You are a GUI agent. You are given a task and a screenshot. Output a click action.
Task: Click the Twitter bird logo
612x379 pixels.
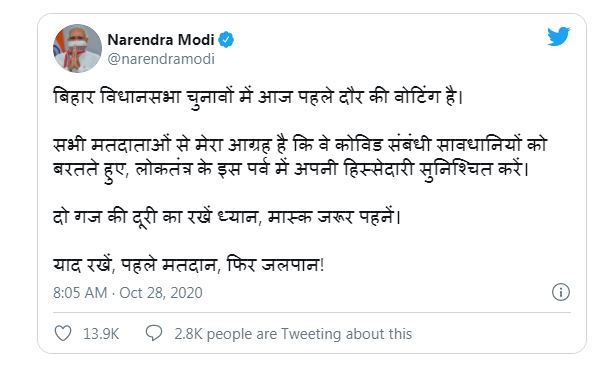point(558,36)
